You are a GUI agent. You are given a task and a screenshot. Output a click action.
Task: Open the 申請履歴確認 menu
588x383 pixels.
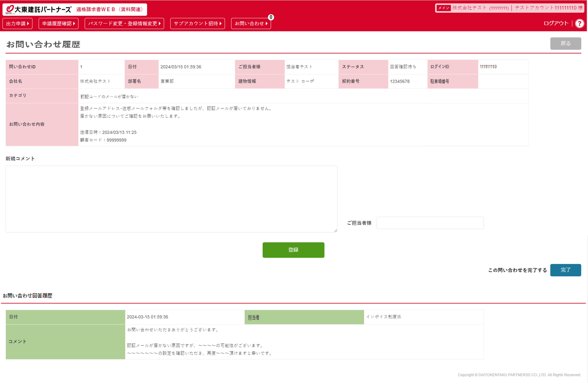click(x=59, y=23)
